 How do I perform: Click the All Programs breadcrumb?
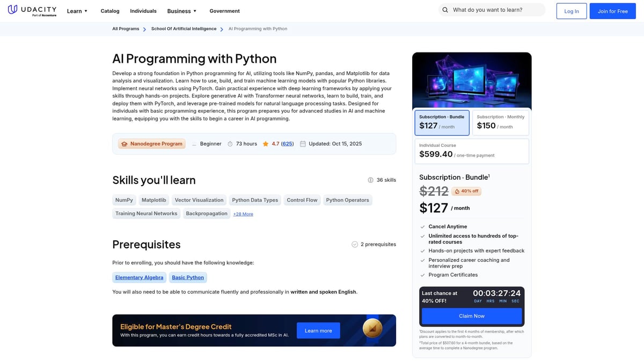click(126, 29)
